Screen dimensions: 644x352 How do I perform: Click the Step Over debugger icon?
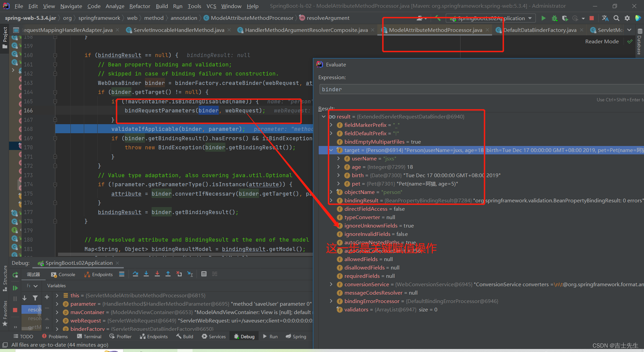[x=135, y=274]
